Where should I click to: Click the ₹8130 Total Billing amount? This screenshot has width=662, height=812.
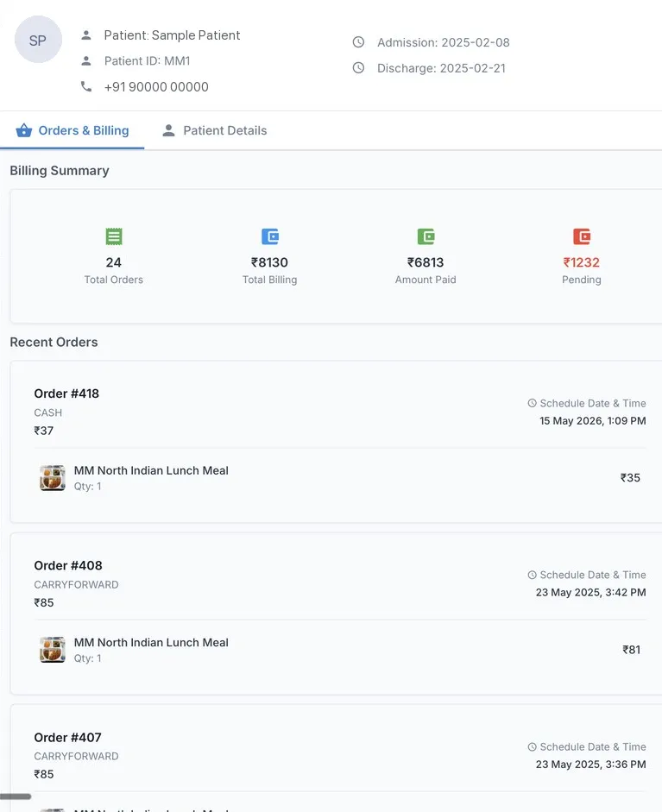pos(269,262)
